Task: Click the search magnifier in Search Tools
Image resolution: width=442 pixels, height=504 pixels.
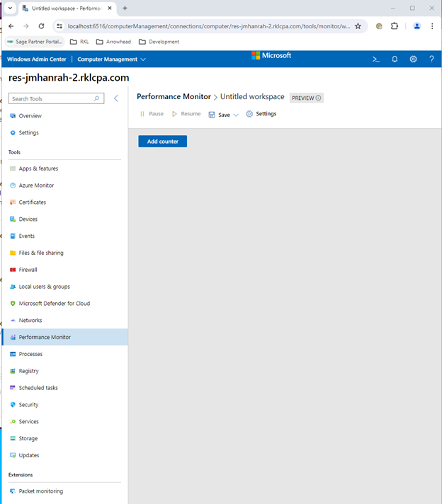Action: [x=96, y=98]
